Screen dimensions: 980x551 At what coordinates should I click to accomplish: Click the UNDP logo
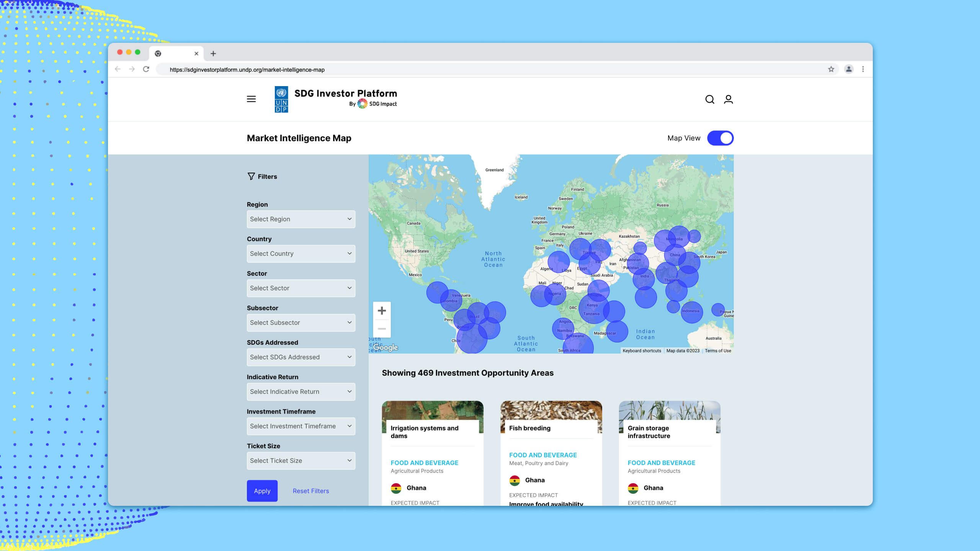click(281, 99)
